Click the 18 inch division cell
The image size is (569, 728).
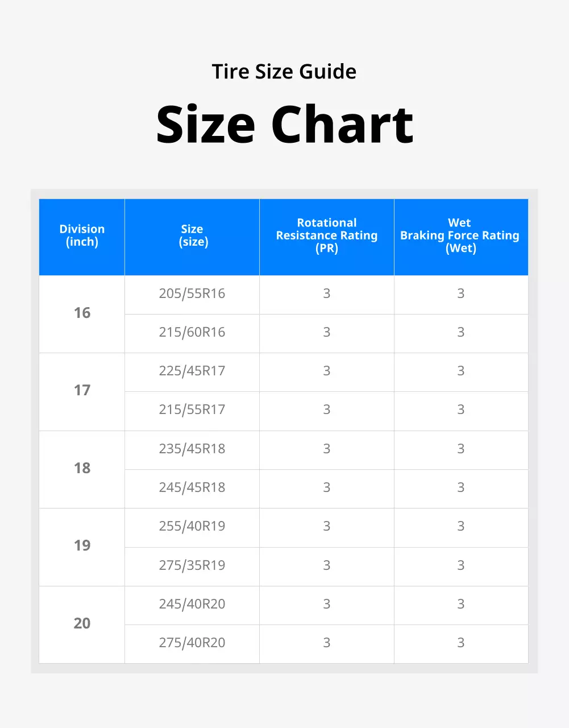pyautogui.click(x=82, y=468)
